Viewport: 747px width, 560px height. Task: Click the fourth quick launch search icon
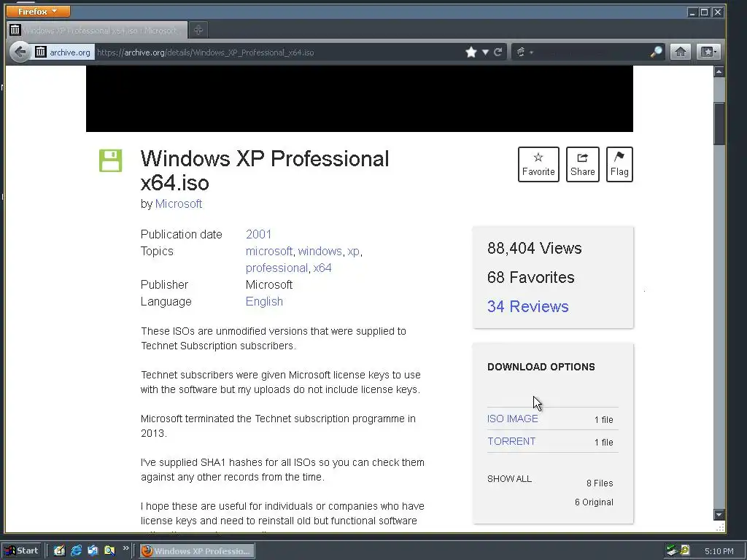pyautogui.click(x=109, y=551)
